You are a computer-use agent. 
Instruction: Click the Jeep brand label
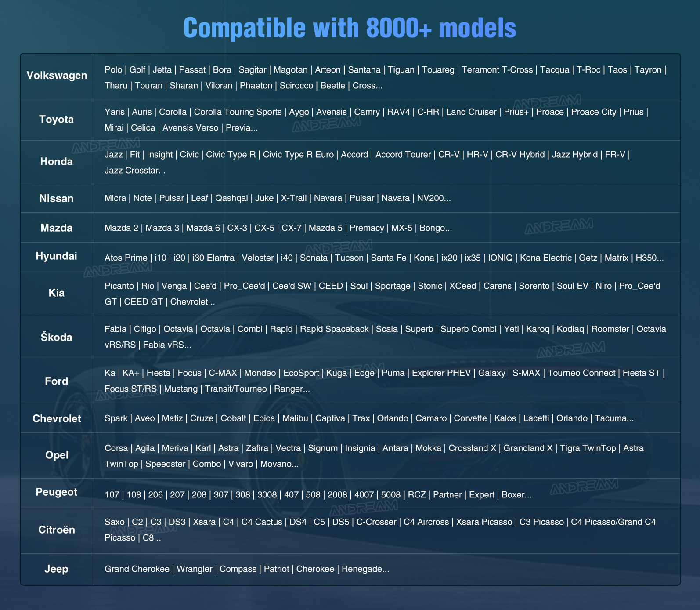point(56,569)
